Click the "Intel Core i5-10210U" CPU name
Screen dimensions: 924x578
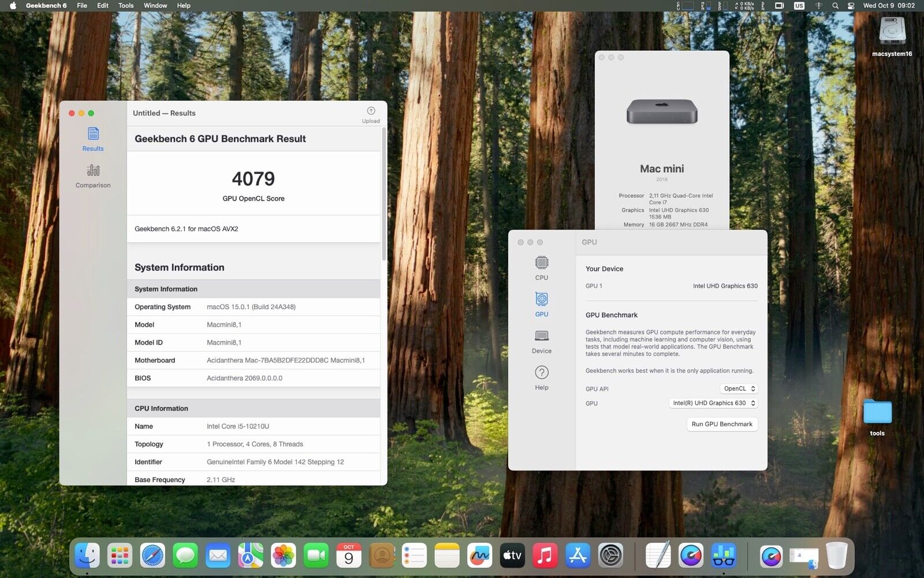tap(238, 427)
